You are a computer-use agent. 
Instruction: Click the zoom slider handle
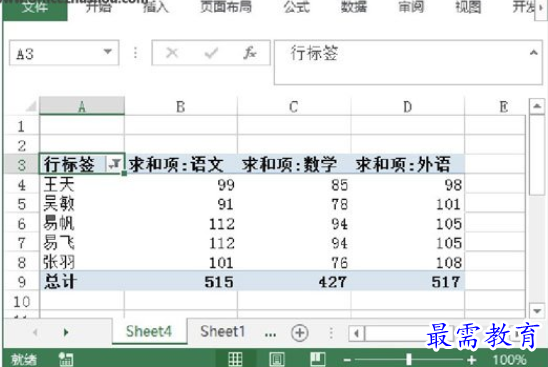pos(409,360)
